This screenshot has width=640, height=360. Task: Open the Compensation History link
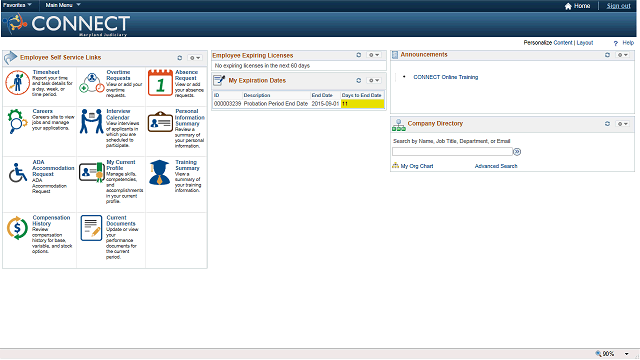pos(51,221)
